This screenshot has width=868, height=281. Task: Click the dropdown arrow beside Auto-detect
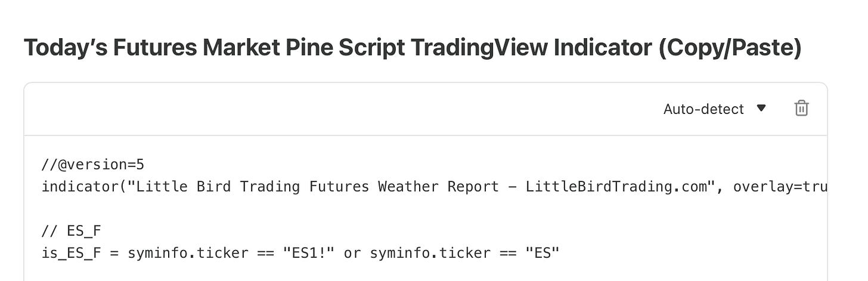coord(761,109)
